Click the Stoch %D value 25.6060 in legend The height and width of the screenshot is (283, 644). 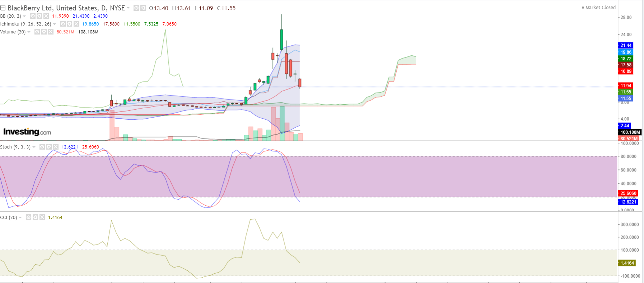[90, 147]
